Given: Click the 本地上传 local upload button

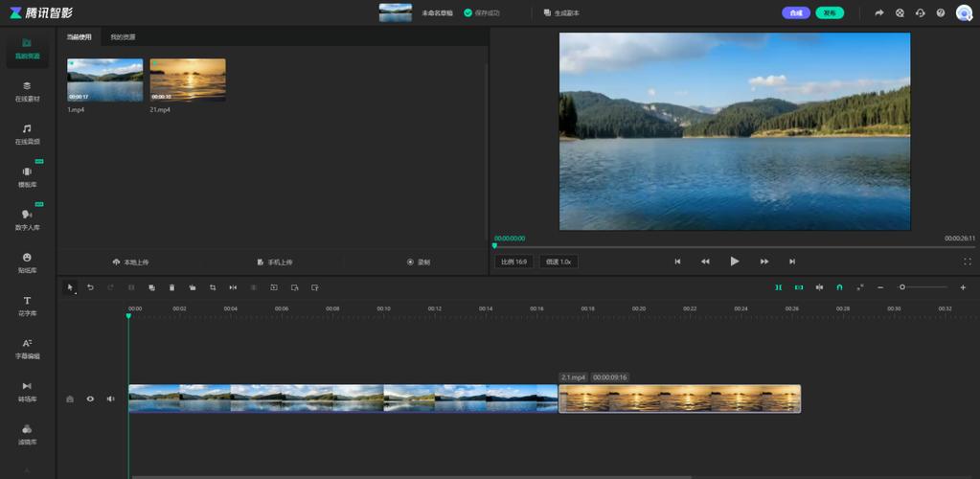Looking at the screenshot, I should (130, 262).
